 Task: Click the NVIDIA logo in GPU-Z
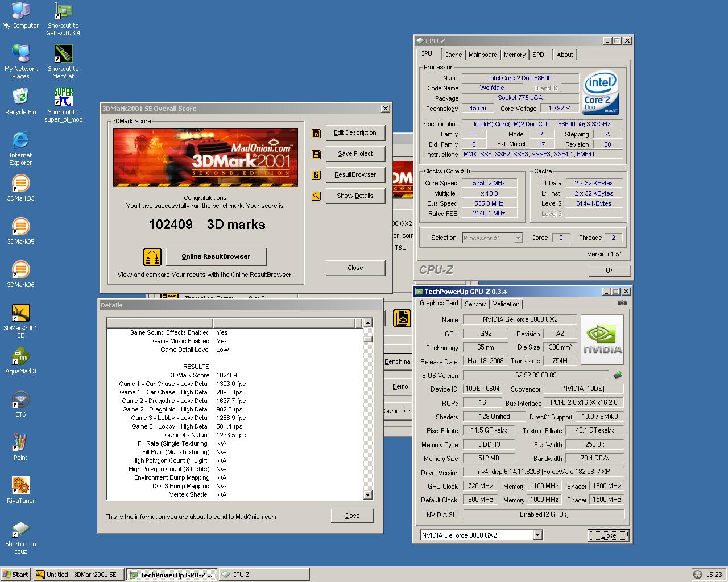602,339
